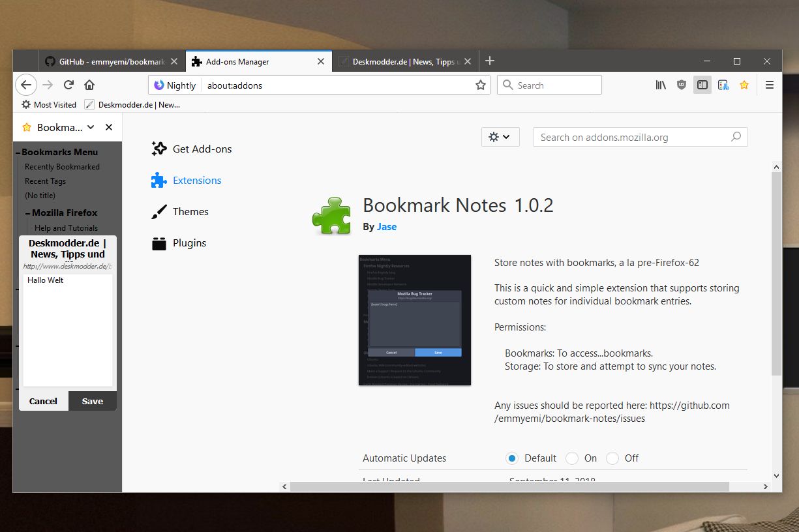Image resolution: width=799 pixels, height=532 pixels.
Task: Click the Deskmodder.de note title heading
Action: pos(68,248)
